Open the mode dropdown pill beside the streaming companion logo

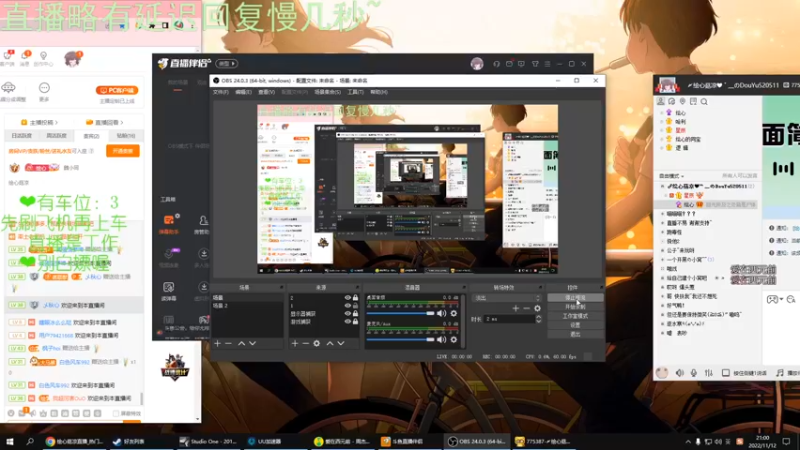[x=227, y=64]
